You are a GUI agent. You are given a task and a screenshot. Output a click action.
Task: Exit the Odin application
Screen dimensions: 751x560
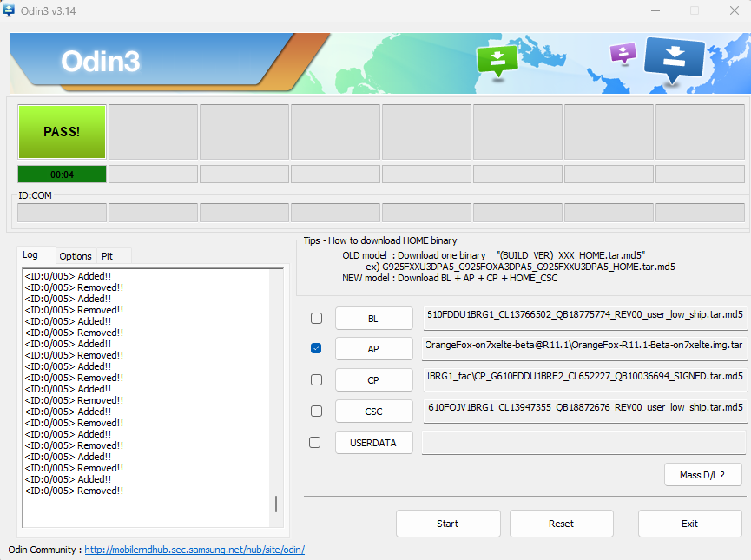coord(689,524)
